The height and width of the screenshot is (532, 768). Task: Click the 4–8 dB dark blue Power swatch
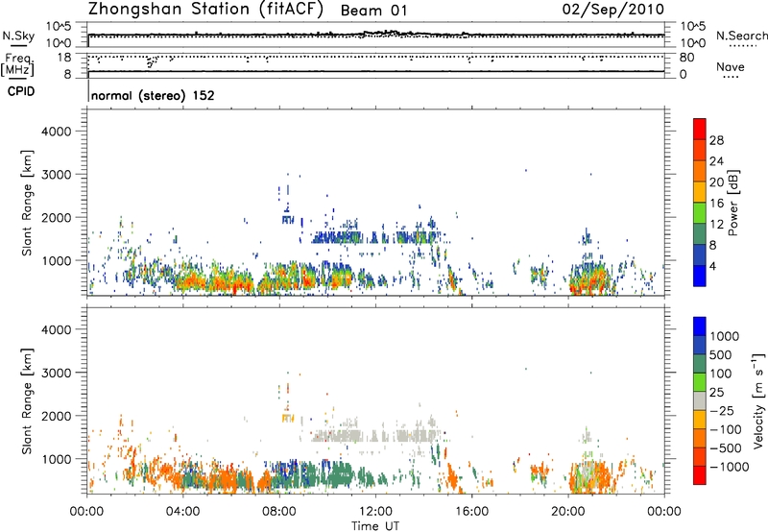click(700, 254)
